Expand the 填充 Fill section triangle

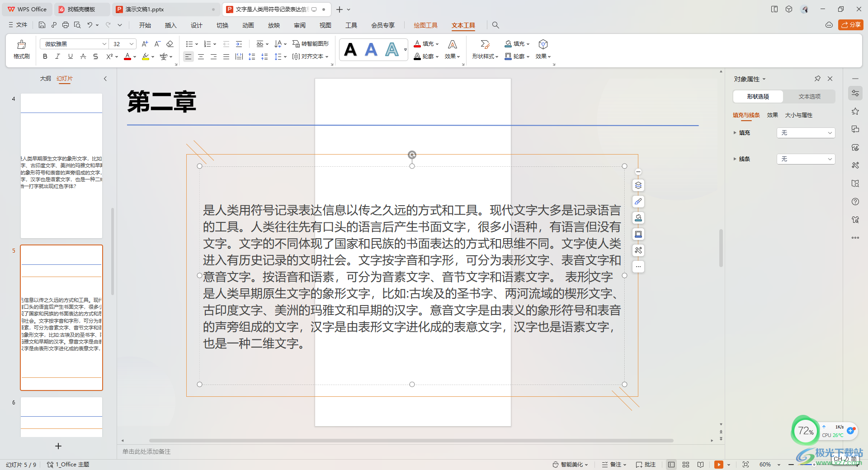(735, 132)
